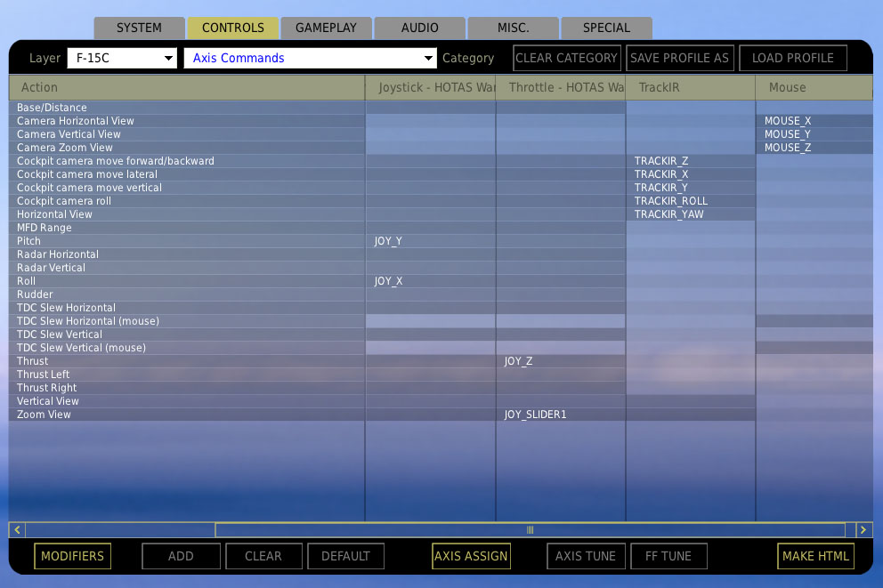
Task: Click the AXIS ASSIGN button
Action: point(472,556)
